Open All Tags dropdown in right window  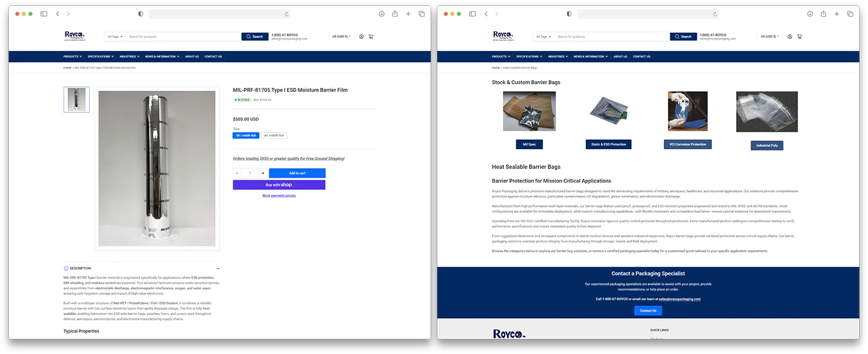(544, 36)
